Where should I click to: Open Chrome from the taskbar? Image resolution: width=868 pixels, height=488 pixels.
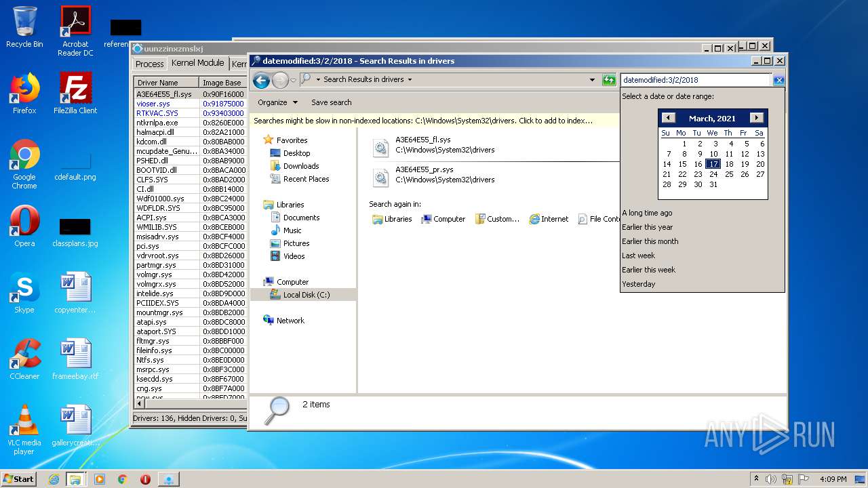coord(123,479)
